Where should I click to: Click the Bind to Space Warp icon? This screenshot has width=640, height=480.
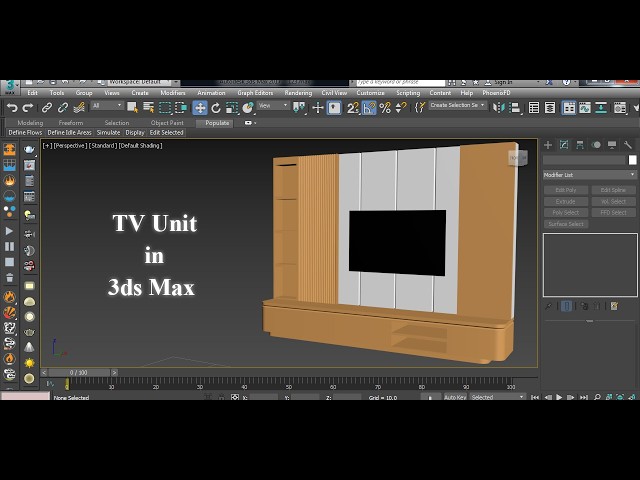coord(79,108)
